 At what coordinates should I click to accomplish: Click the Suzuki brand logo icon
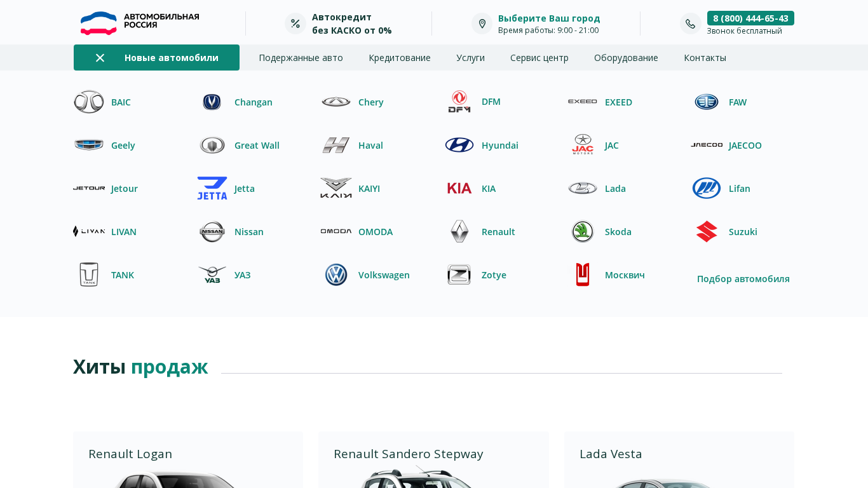707,231
